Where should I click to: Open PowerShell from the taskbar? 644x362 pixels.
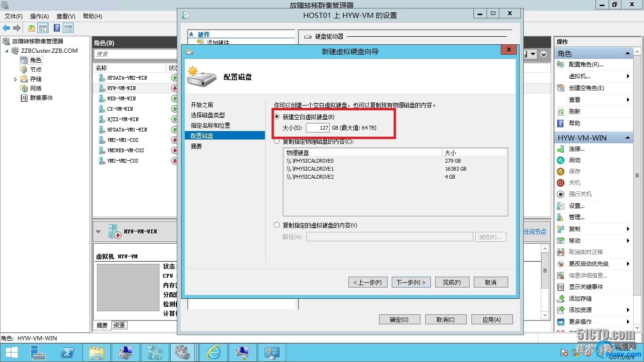(x=68, y=352)
